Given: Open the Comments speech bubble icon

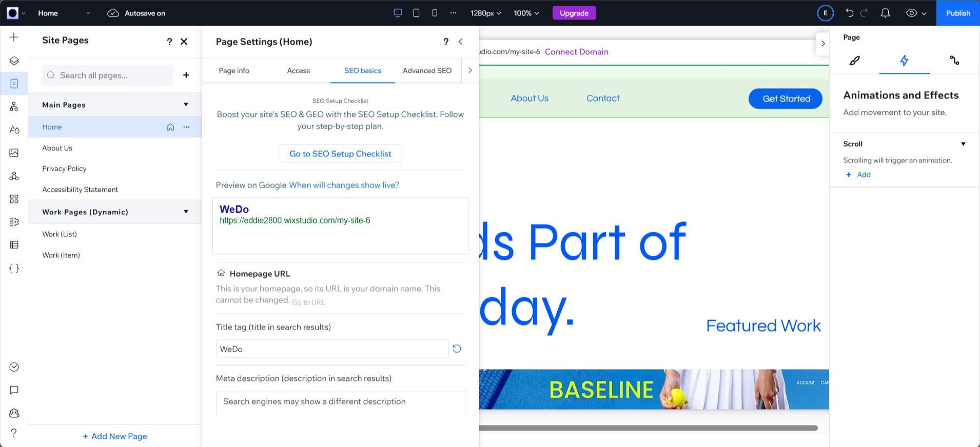Looking at the screenshot, I should pos(14,390).
